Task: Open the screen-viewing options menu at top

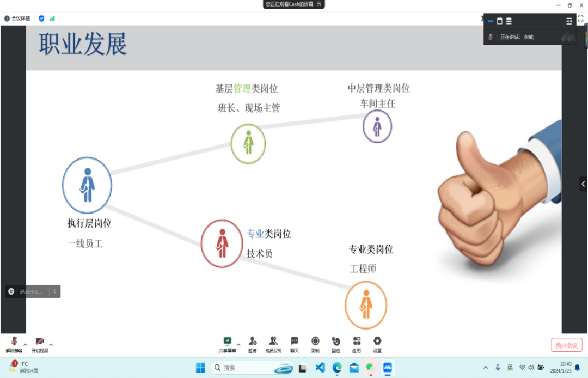Action: click(320, 4)
